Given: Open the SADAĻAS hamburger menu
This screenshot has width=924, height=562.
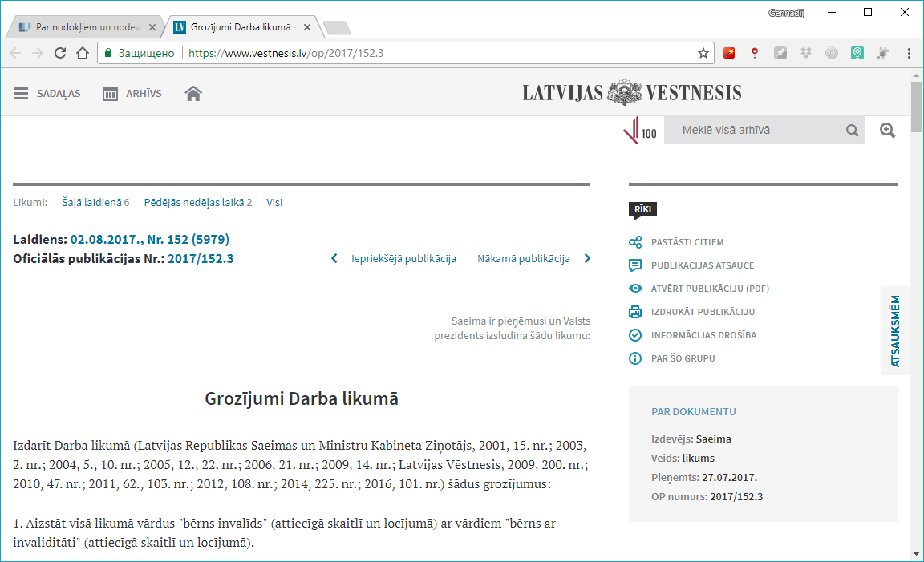Looking at the screenshot, I should (x=22, y=94).
